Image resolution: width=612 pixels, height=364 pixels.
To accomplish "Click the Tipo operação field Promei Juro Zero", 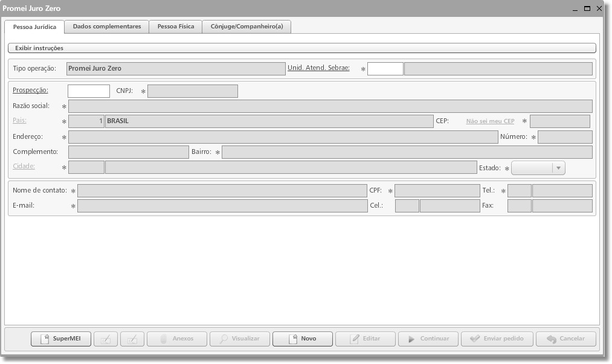I will [x=176, y=69].
